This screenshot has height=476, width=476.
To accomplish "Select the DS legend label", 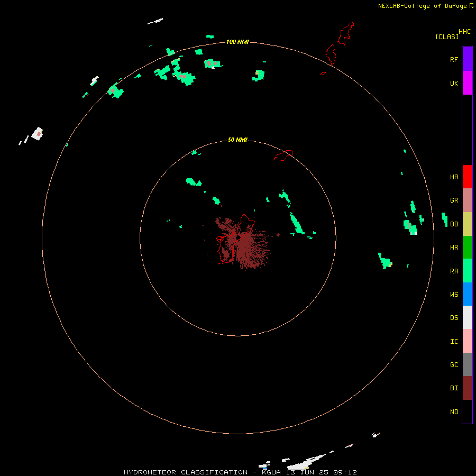I will click(x=454, y=318).
